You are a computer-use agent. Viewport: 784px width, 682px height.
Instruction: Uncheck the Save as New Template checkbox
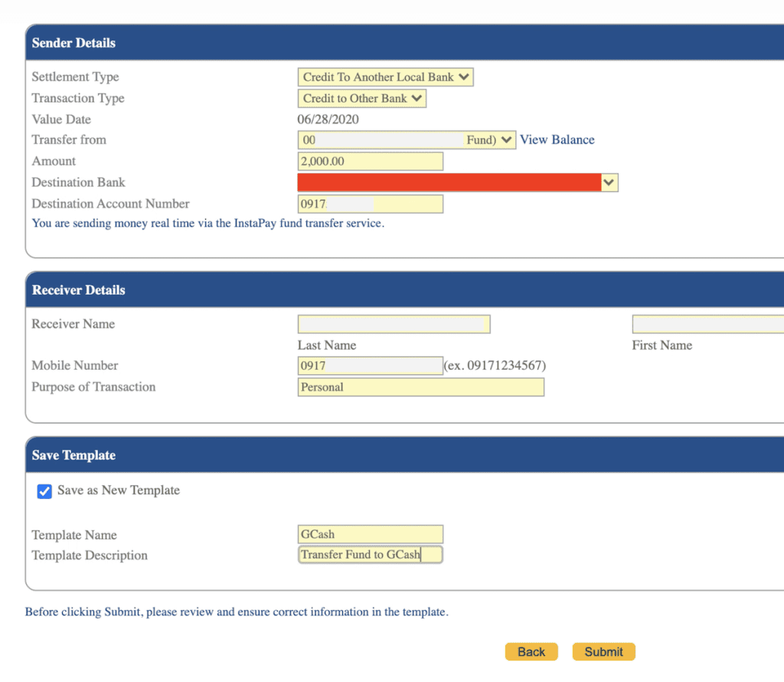(x=44, y=491)
